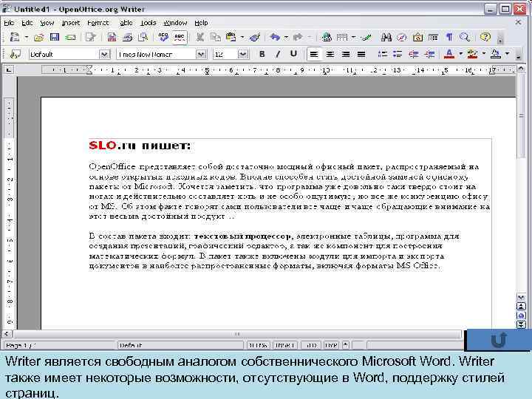Apply Font Color red A
Screen dimensions: 532x399
(449, 54)
